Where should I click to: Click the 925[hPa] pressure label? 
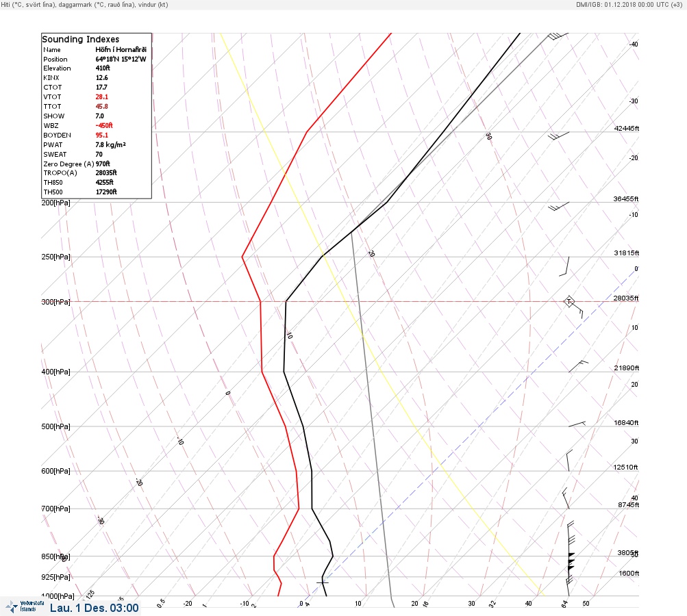pos(55,577)
